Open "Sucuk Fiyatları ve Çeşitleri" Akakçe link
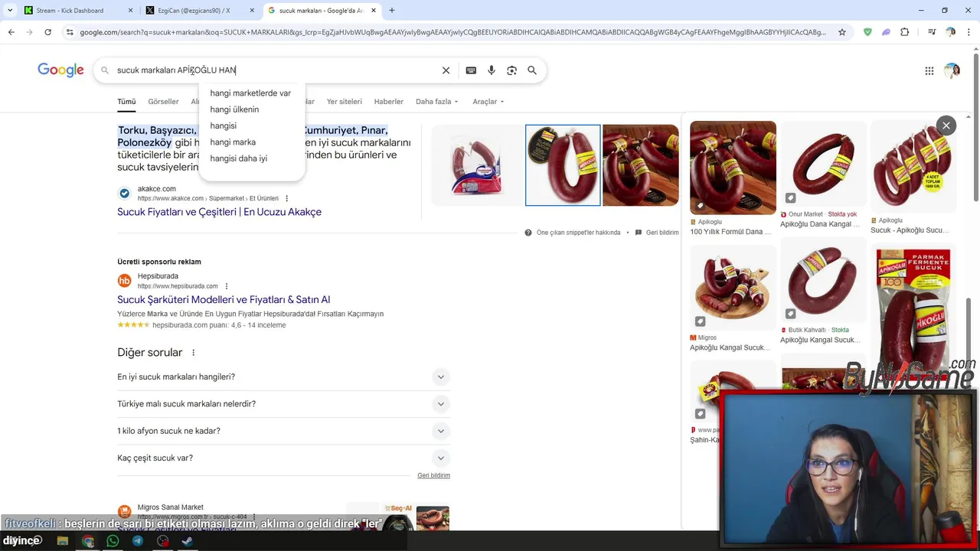Viewport: 980px width, 551px height. pos(219,212)
